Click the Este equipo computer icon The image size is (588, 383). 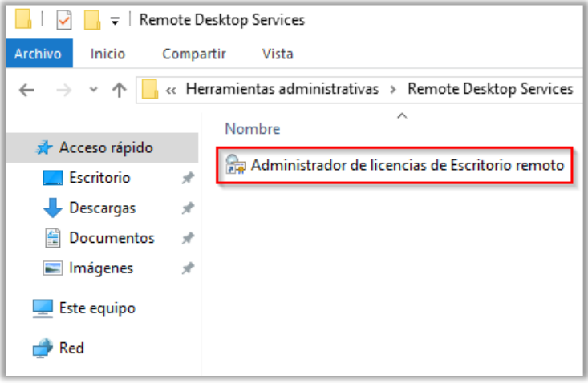pyautogui.click(x=43, y=308)
